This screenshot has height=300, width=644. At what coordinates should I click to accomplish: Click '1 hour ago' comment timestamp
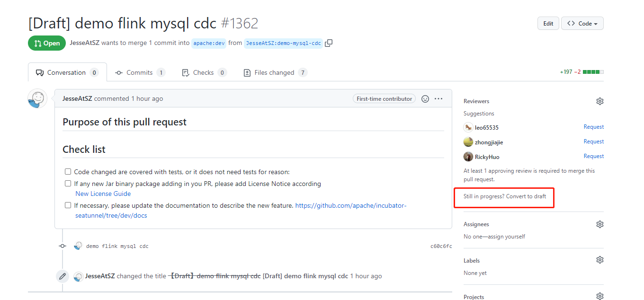point(147,98)
